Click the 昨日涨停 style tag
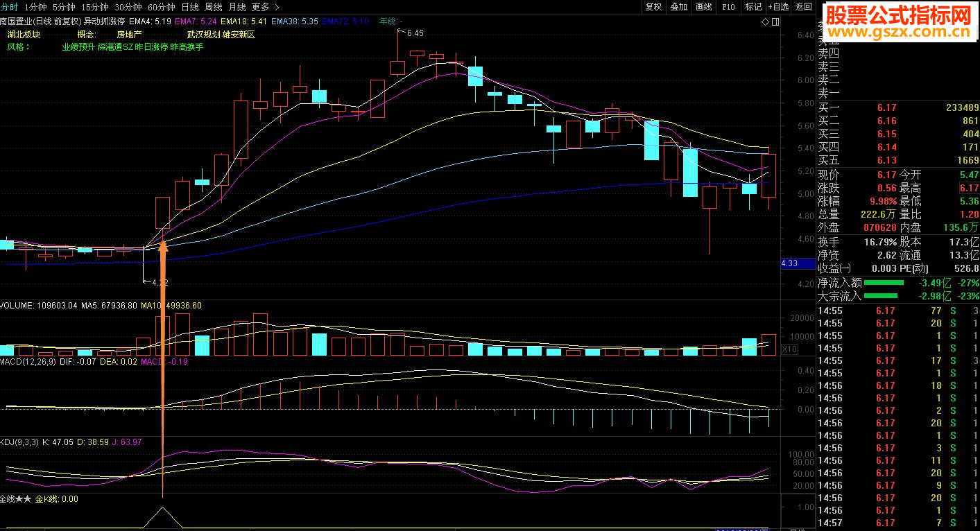The image size is (980, 531). click(x=151, y=47)
